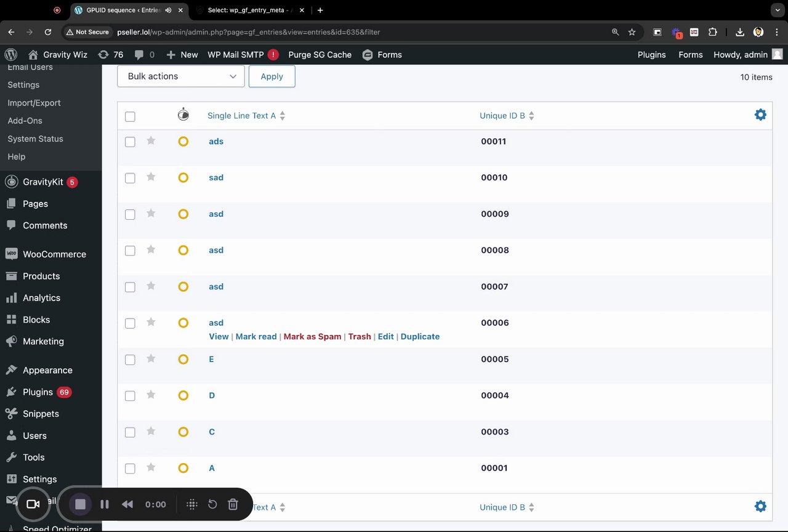Click Mark as Spam for entry 00006
This screenshot has height=532, width=788.
(312, 337)
